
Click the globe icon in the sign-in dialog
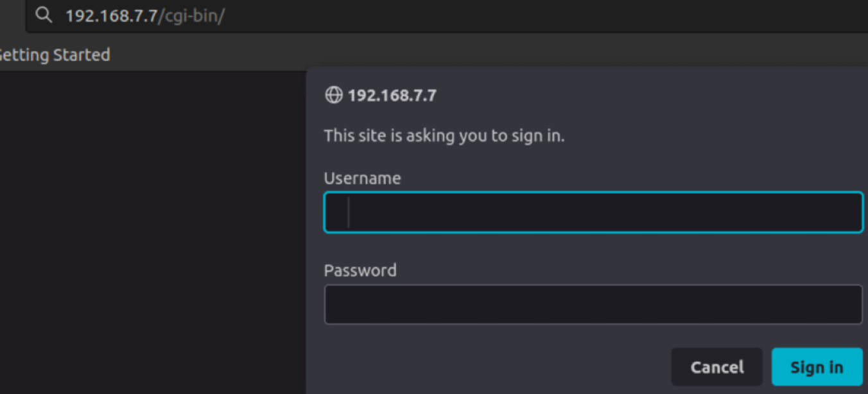click(x=334, y=96)
